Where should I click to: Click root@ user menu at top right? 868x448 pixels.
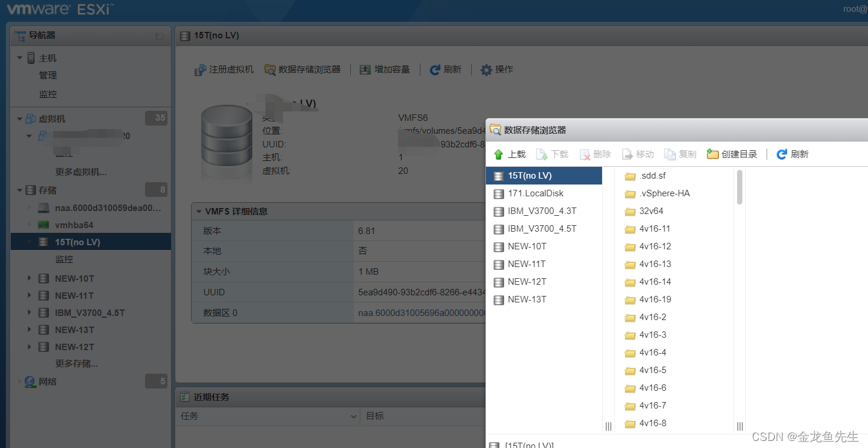855,8
